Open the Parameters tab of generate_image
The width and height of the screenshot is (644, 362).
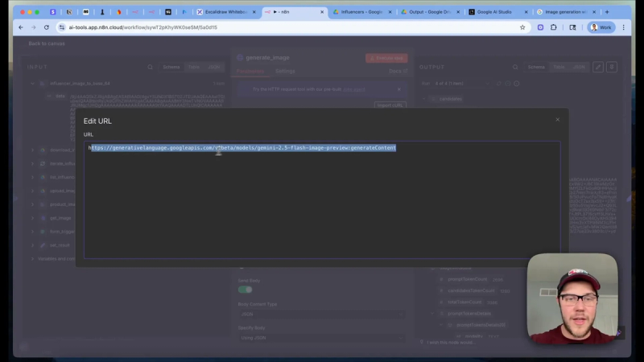[x=250, y=71]
